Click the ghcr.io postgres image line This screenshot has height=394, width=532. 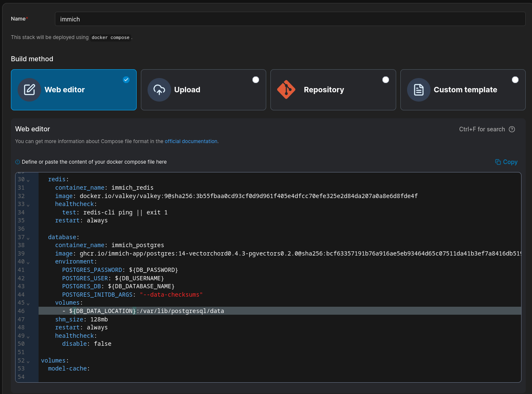(288, 253)
